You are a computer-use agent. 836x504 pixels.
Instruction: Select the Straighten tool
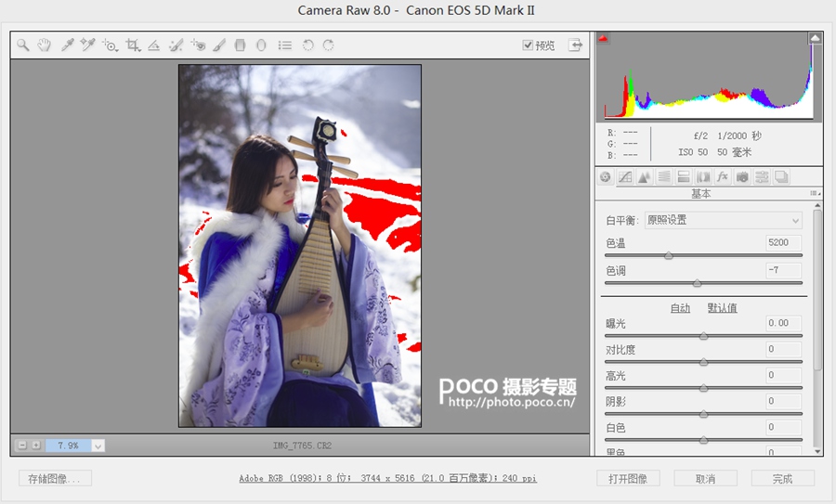click(153, 45)
